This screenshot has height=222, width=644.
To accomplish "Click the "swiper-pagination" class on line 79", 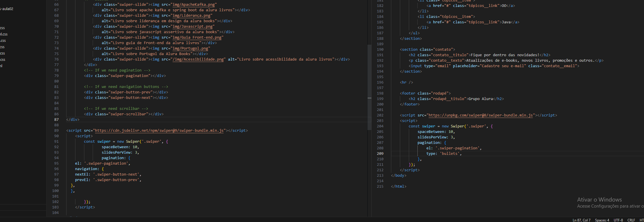I will (129, 76).
